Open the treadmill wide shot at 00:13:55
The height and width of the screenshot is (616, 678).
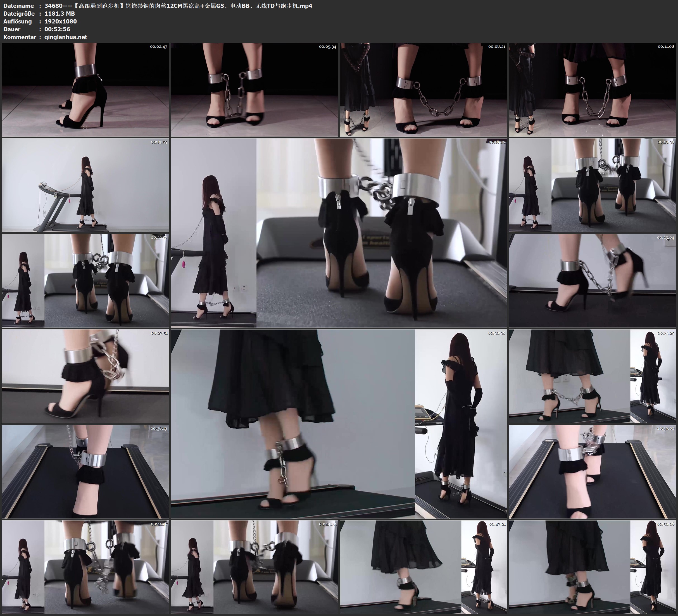click(x=85, y=185)
